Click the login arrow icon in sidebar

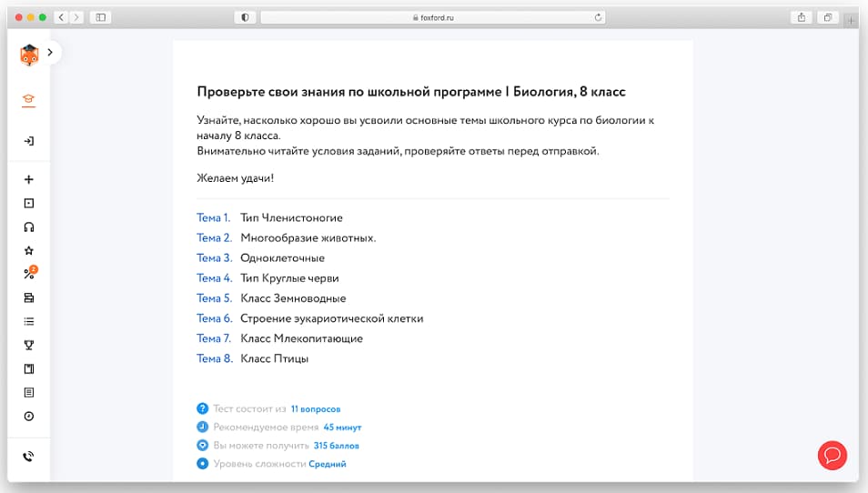(x=28, y=141)
